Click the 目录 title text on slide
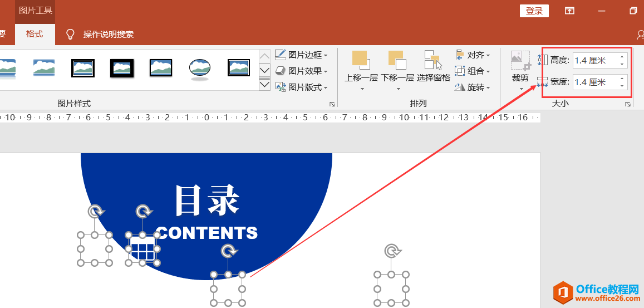Screen dimensions: 644x308 coord(207,201)
